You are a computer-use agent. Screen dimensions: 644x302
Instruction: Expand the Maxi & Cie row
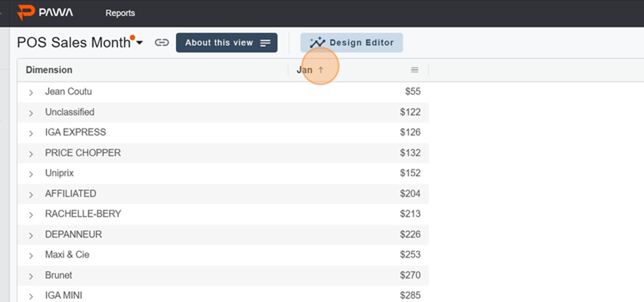coord(31,255)
